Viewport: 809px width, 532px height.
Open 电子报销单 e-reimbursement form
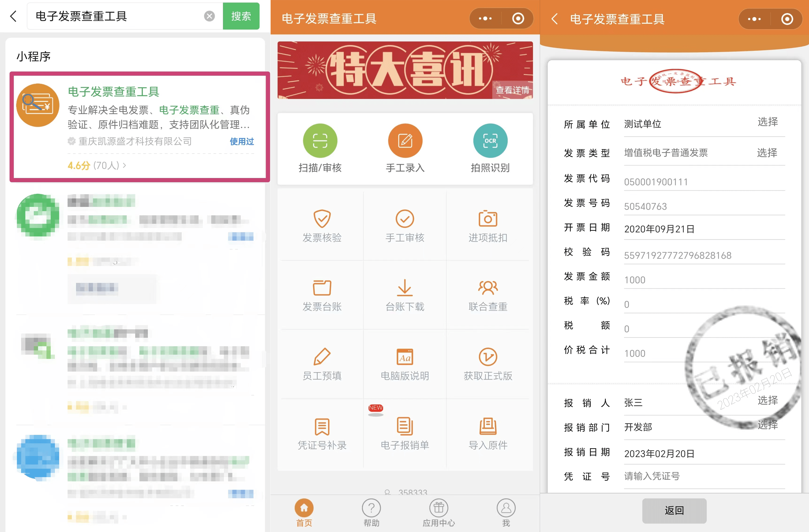[405, 434]
